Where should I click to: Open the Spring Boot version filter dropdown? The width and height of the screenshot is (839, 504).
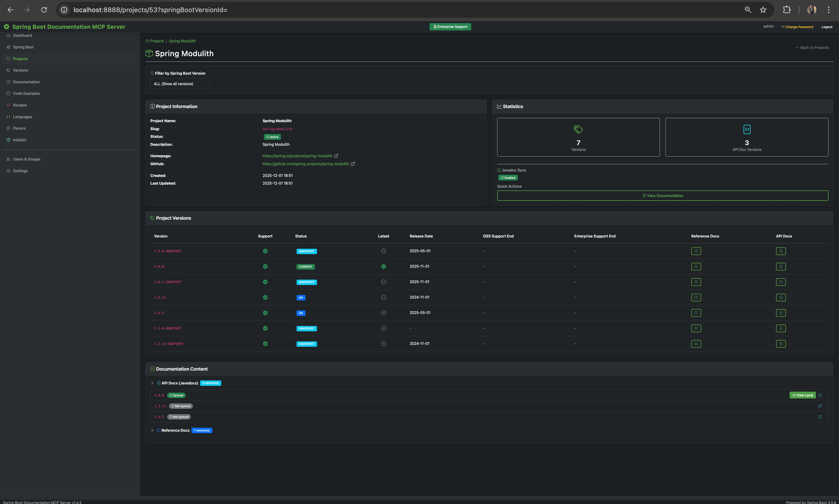coord(180,84)
